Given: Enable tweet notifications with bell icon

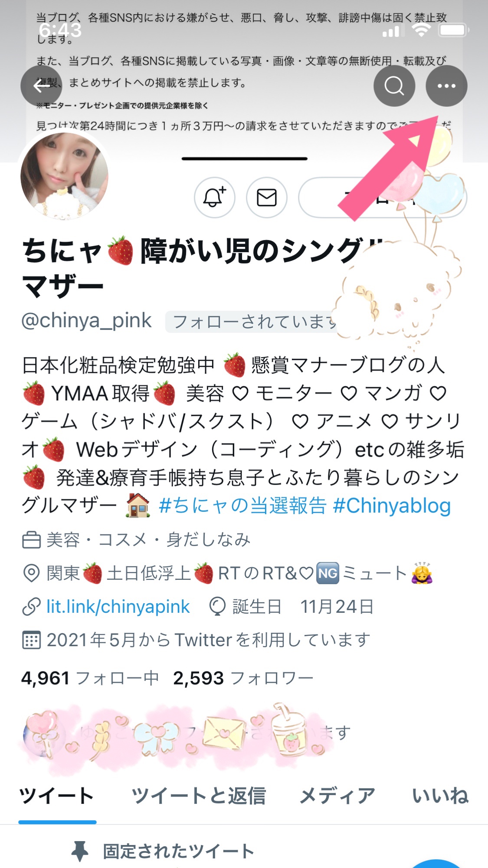Looking at the screenshot, I should click(214, 197).
